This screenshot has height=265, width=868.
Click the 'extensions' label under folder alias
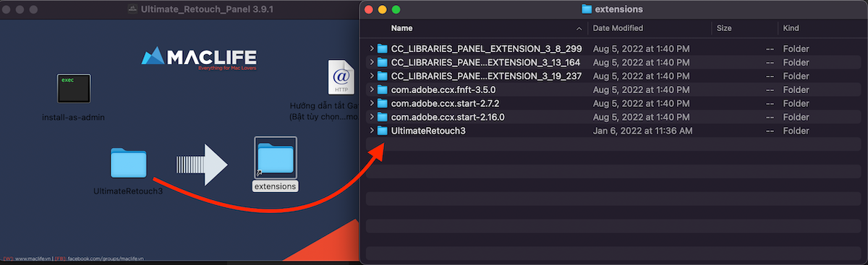point(275,186)
